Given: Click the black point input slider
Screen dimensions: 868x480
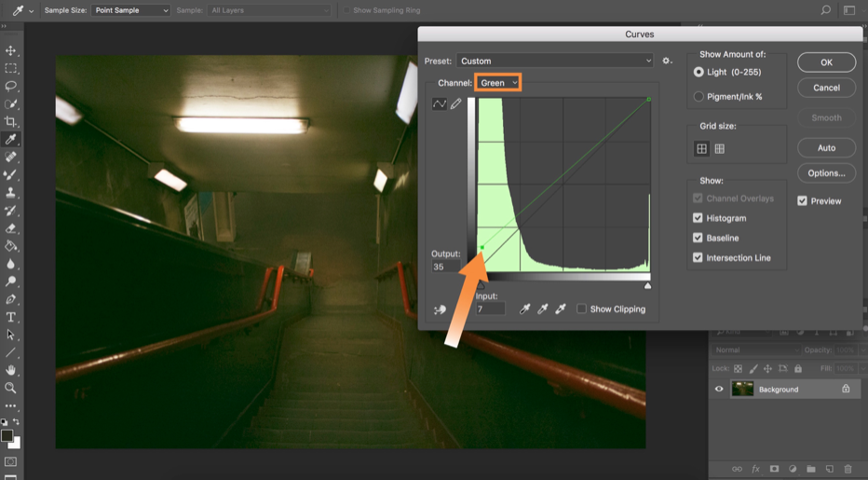Looking at the screenshot, I should 481,285.
